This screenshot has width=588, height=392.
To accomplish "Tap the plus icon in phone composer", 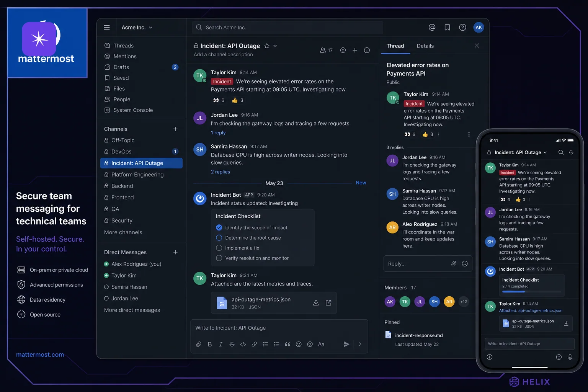I will [490, 357].
